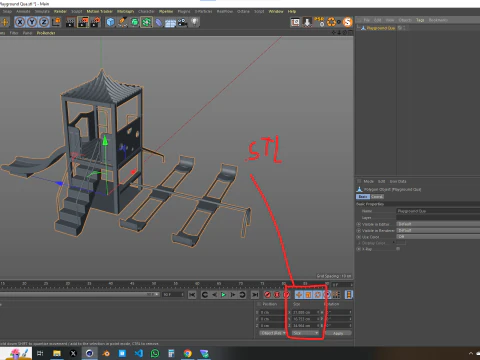The width and height of the screenshot is (480, 360).
Task: Toggle Visible in Editor circle
Action: (359, 224)
